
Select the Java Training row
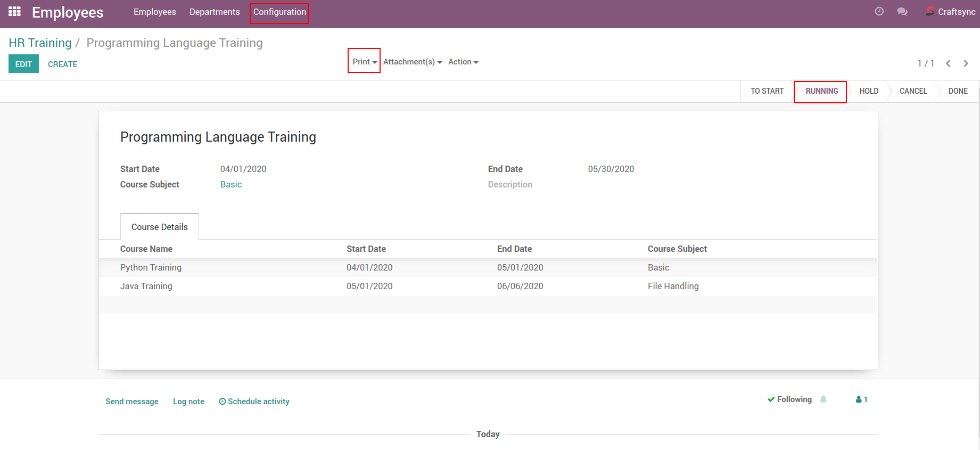pos(146,286)
